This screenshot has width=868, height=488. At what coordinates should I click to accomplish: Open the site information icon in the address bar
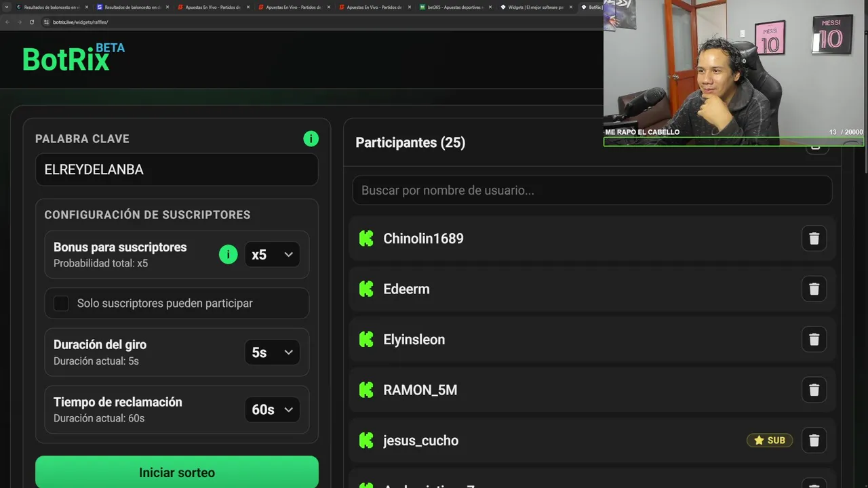click(46, 22)
